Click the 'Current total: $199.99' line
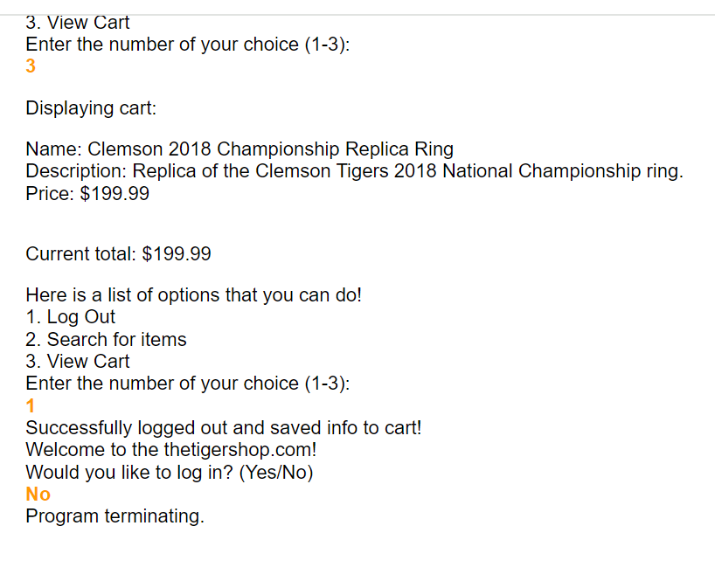 click(x=118, y=254)
